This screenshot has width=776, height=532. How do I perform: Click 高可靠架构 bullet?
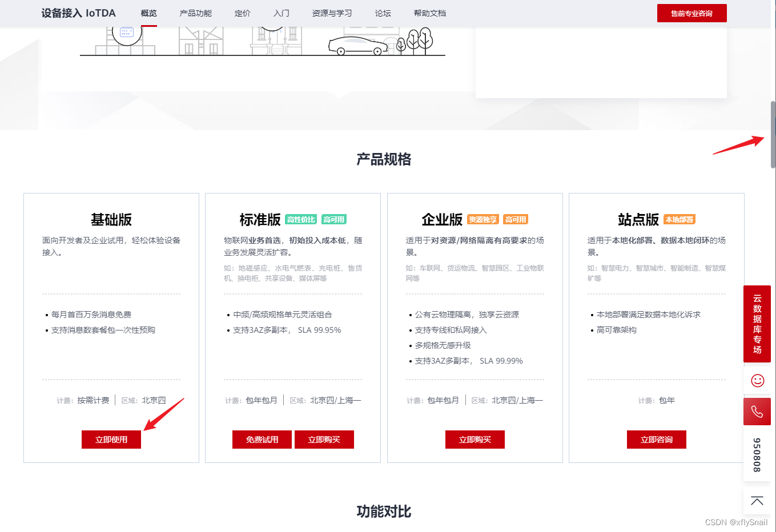coord(617,330)
